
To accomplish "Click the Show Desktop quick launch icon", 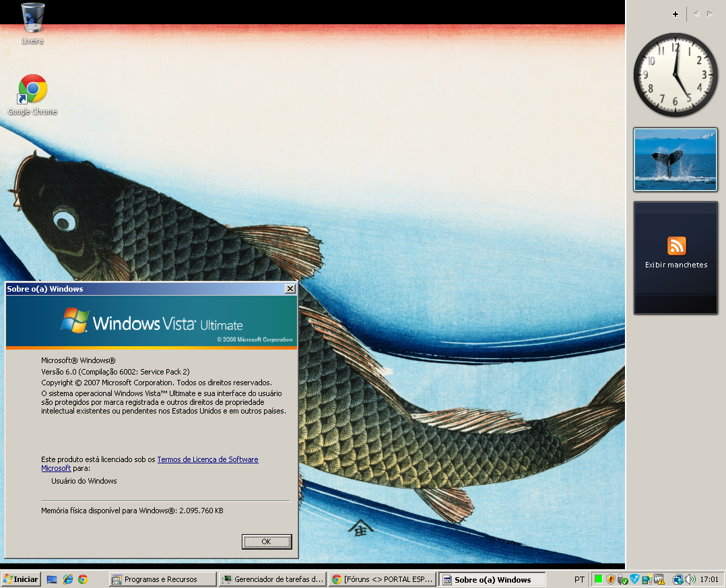I will (52, 579).
